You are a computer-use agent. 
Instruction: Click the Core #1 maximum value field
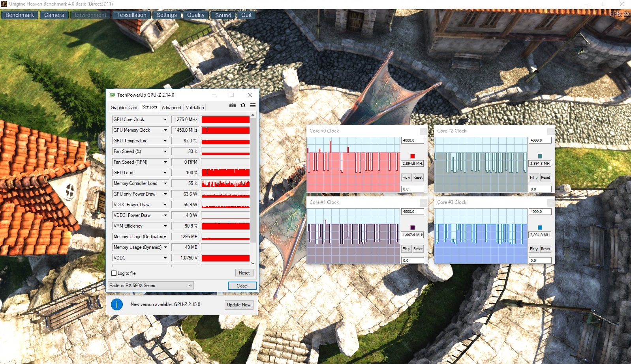pos(413,212)
